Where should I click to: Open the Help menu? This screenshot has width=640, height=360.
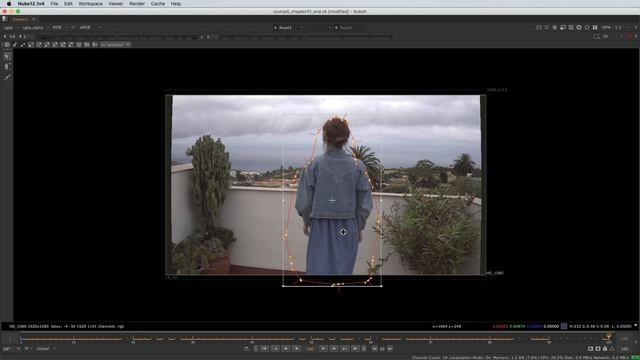[x=176, y=4]
